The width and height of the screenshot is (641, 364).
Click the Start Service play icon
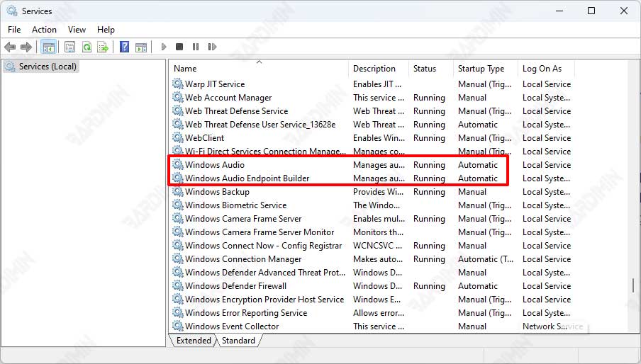(164, 47)
